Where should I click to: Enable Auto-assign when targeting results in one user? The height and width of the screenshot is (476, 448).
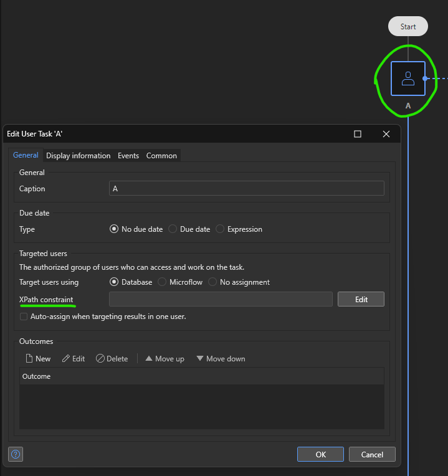coord(24,317)
